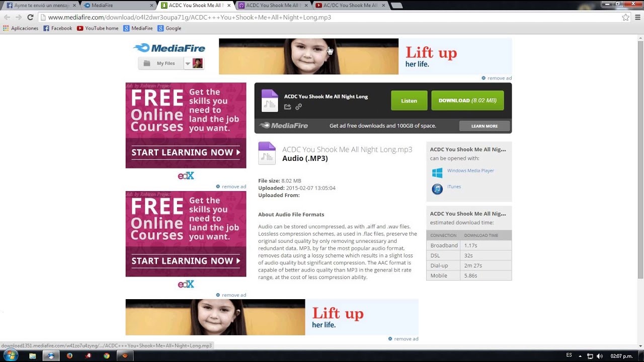Show hidden system tray icons
644x362 pixels.
click(580, 356)
